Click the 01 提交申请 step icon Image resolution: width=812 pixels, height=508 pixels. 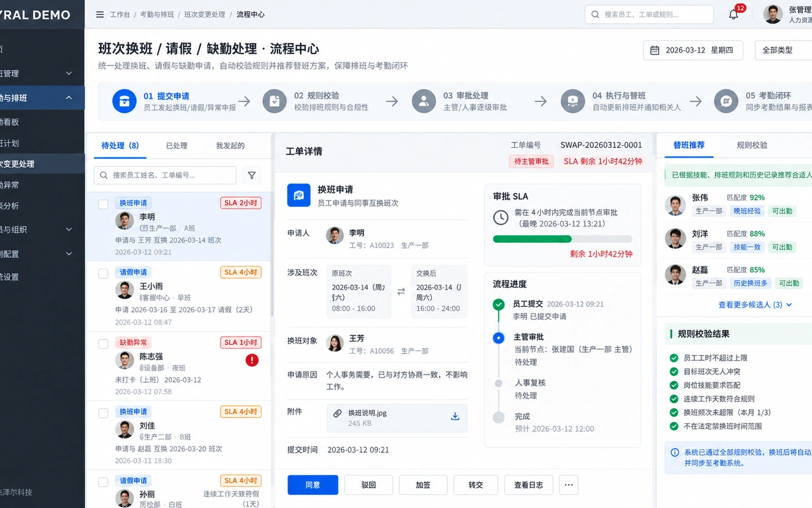tap(125, 102)
